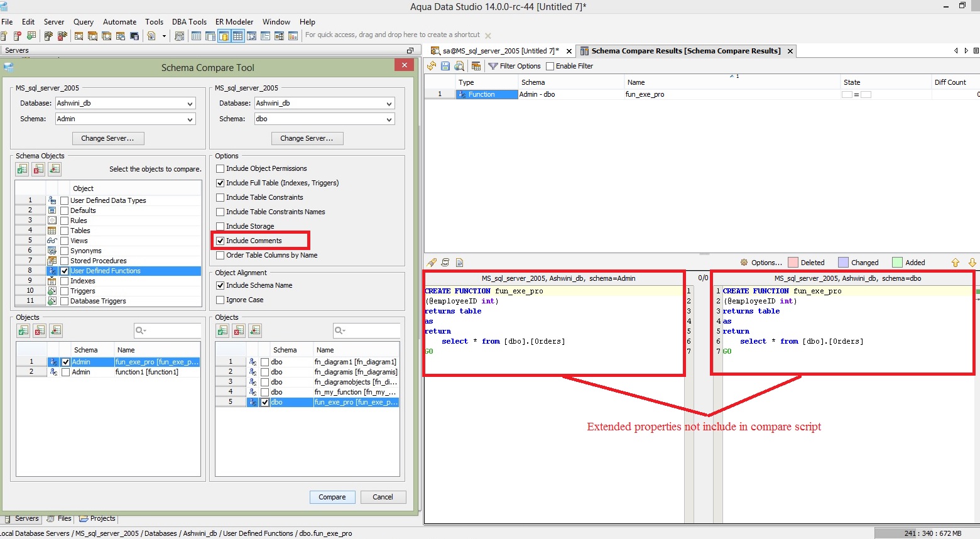Invert selection in Schema Objects list
This screenshot has height=539, width=980.
click(x=55, y=169)
